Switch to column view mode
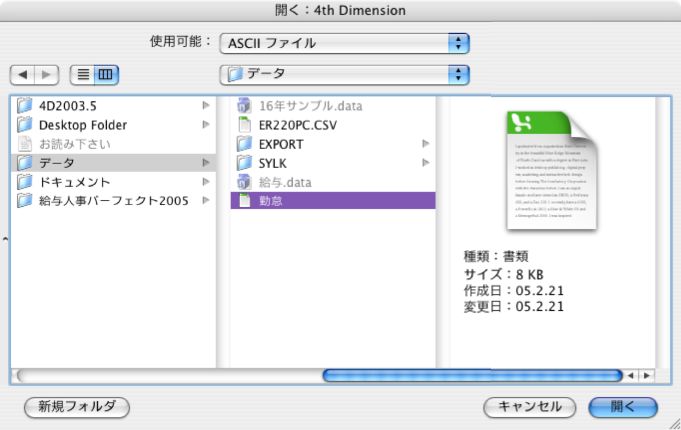The image size is (681, 430). coord(105,74)
